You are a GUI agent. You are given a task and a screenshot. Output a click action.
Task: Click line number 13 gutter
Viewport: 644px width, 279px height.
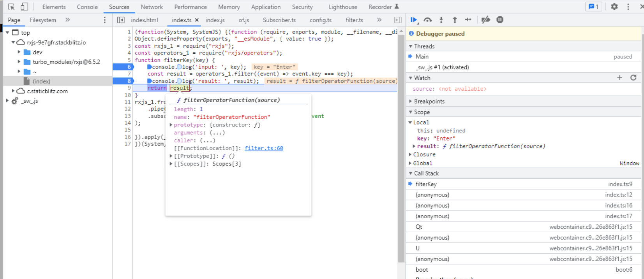click(128, 116)
